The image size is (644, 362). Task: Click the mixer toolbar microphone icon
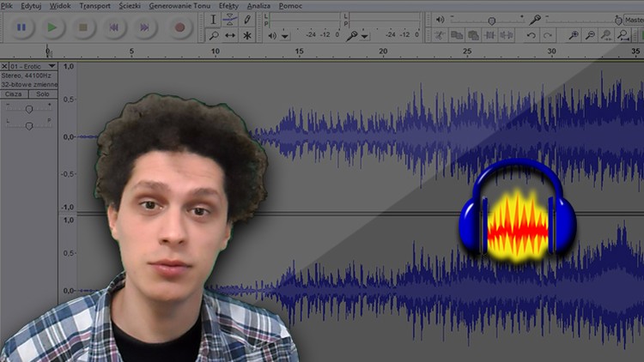pyautogui.click(x=535, y=19)
